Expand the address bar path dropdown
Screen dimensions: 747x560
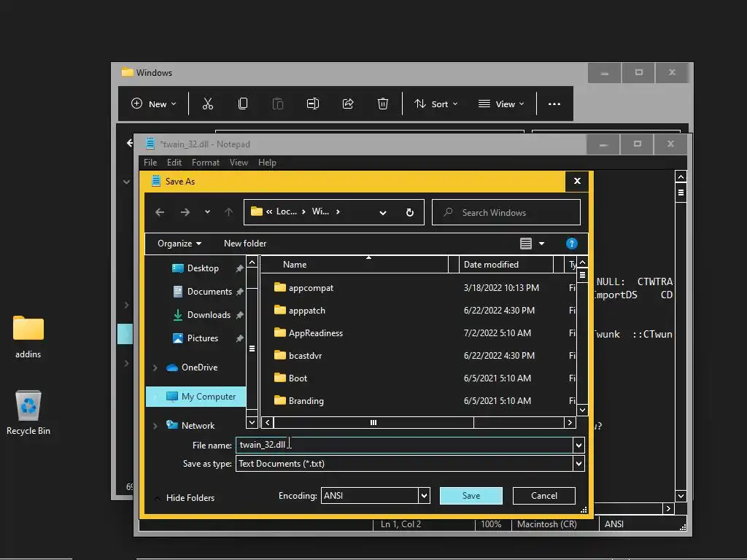(x=382, y=212)
